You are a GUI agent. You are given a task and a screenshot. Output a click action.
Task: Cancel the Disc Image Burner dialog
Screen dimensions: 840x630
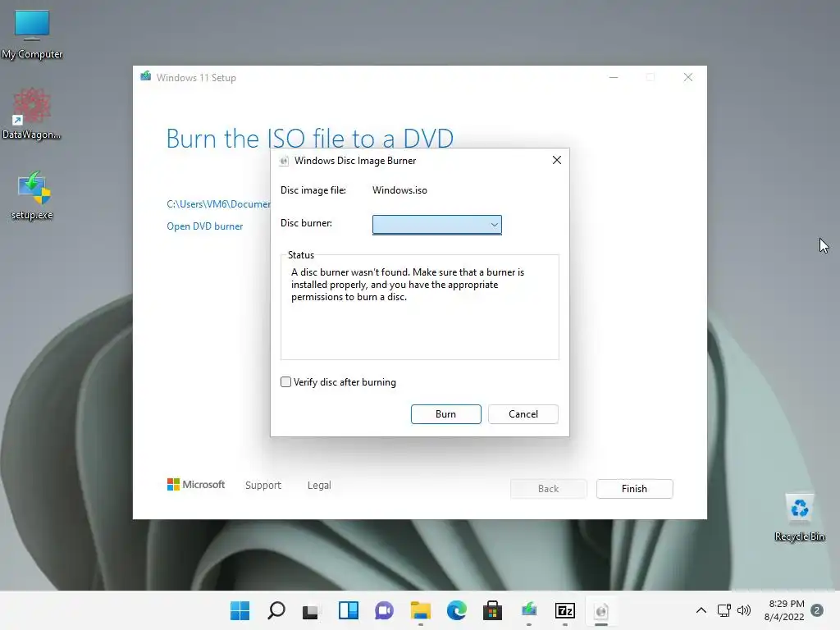tap(523, 414)
